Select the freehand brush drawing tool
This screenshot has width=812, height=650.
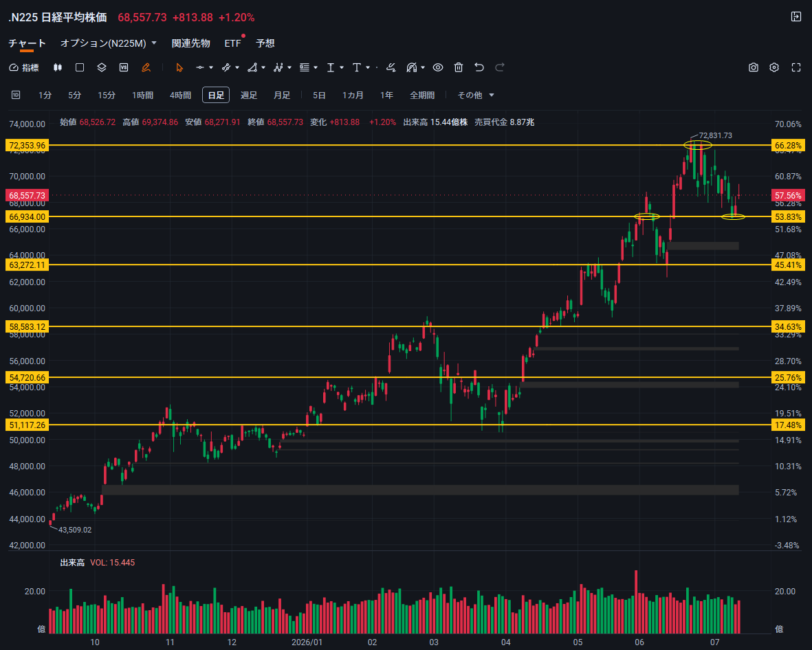[x=391, y=67]
